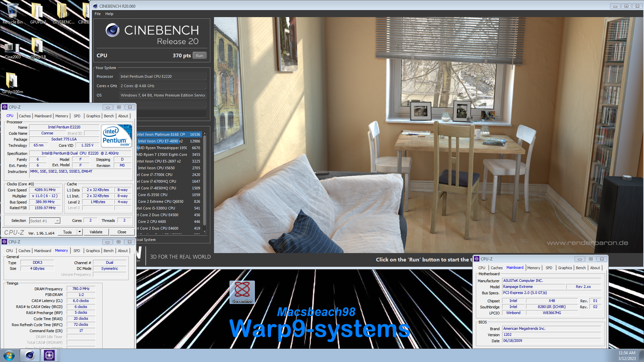
Task: Select About tab in mainboard CPU-Z window
Action: [x=595, y=268]
